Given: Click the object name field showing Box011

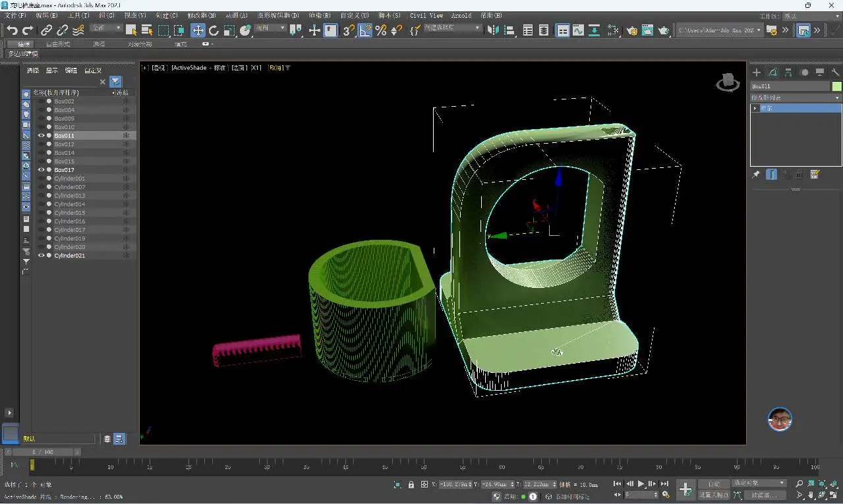Looking at the screenshot, I should tap(790, 86).
